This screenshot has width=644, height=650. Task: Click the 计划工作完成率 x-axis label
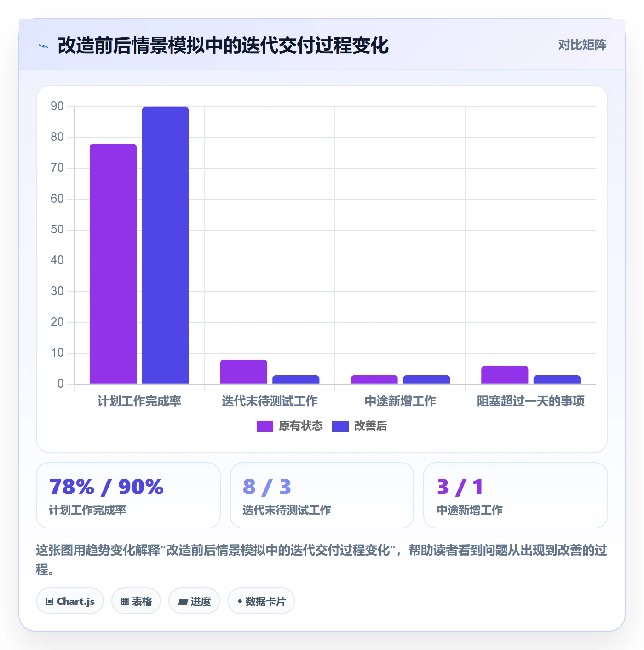coord(139,401)
